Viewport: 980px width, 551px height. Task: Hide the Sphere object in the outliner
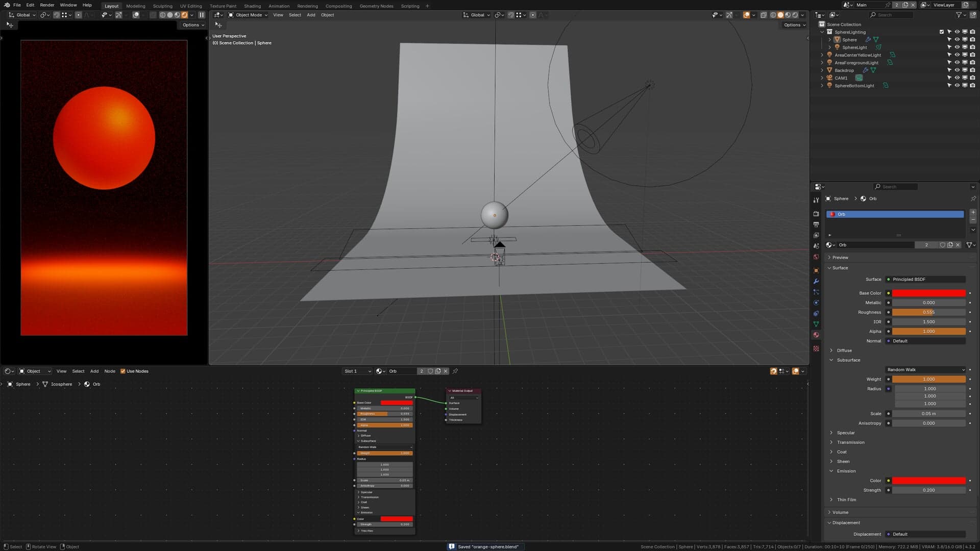tap(957, 39)
